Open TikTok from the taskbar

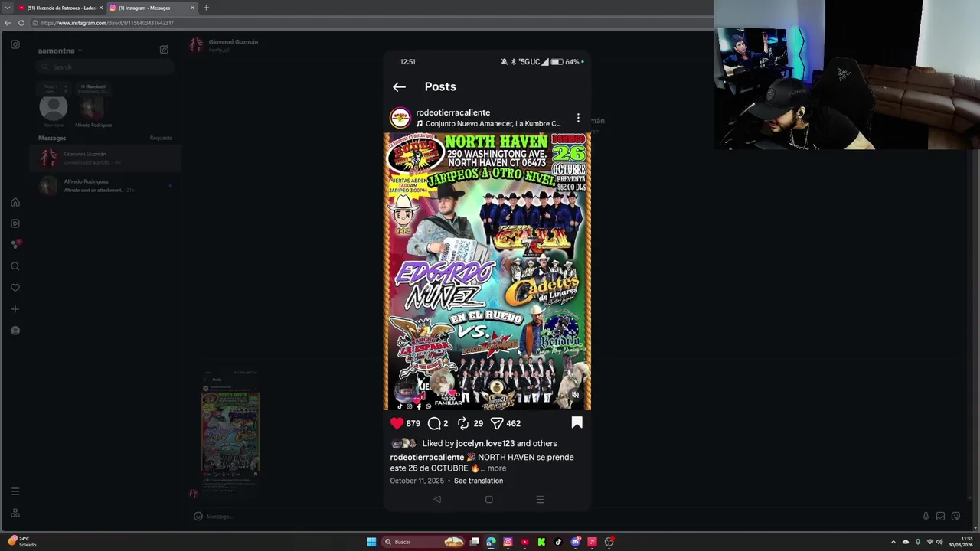(x=558, y=542)
